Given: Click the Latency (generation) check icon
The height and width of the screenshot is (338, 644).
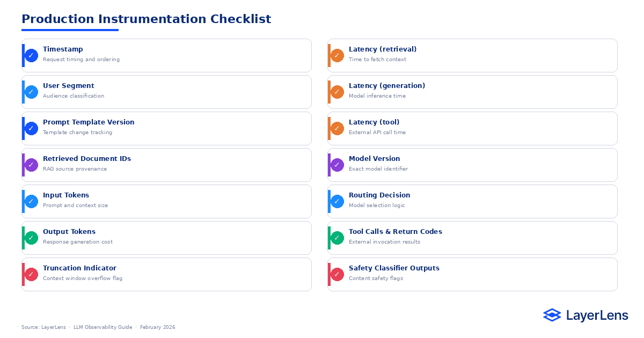Looking at the screenshot, I should (337, 92).
